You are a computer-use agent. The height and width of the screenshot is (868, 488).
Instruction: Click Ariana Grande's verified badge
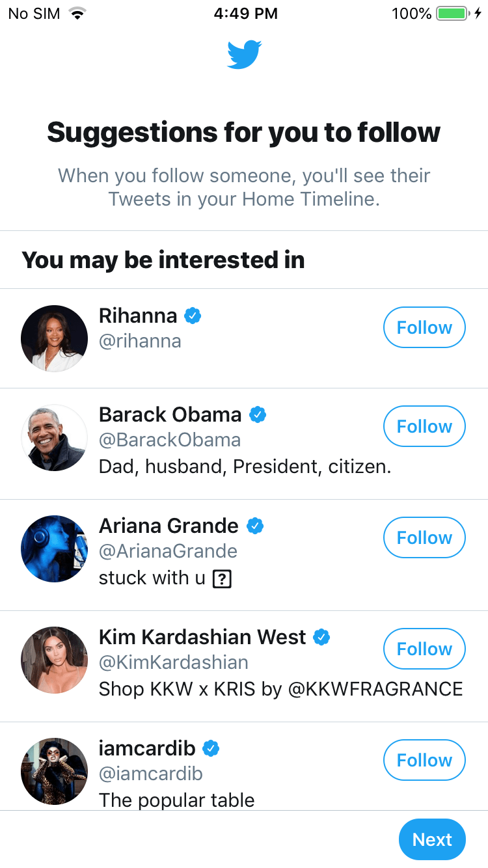click(x=255, y=526)
